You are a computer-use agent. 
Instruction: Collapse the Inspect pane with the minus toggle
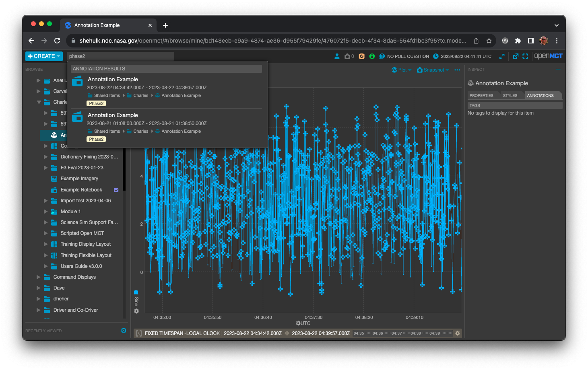coord(558,69)
